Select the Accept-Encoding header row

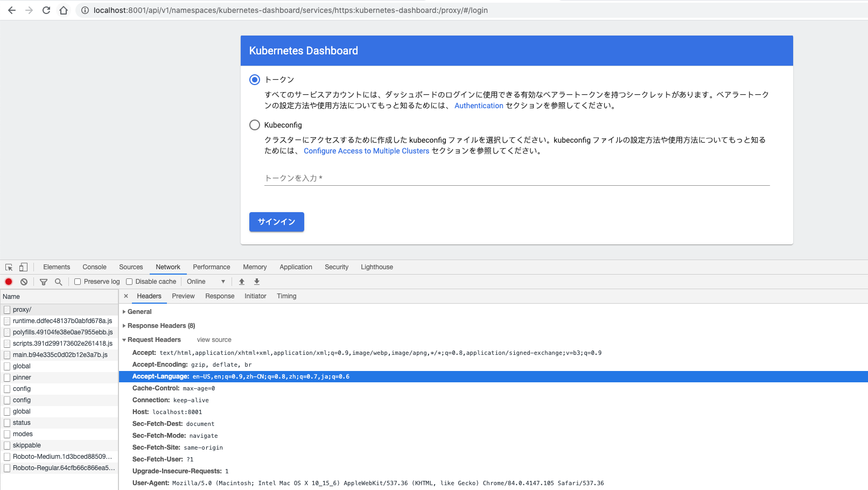coord(493,365)
